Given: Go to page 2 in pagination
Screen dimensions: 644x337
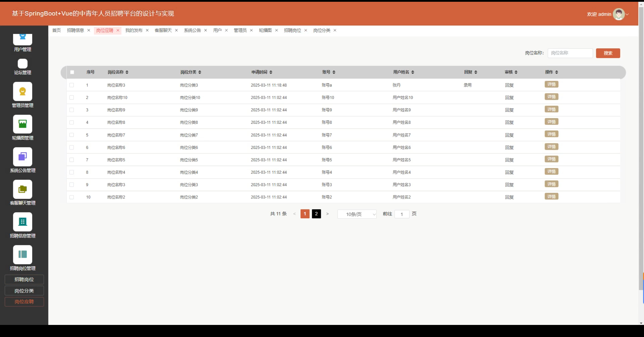Looking at the screenshot, I should (x=316, y=214).
